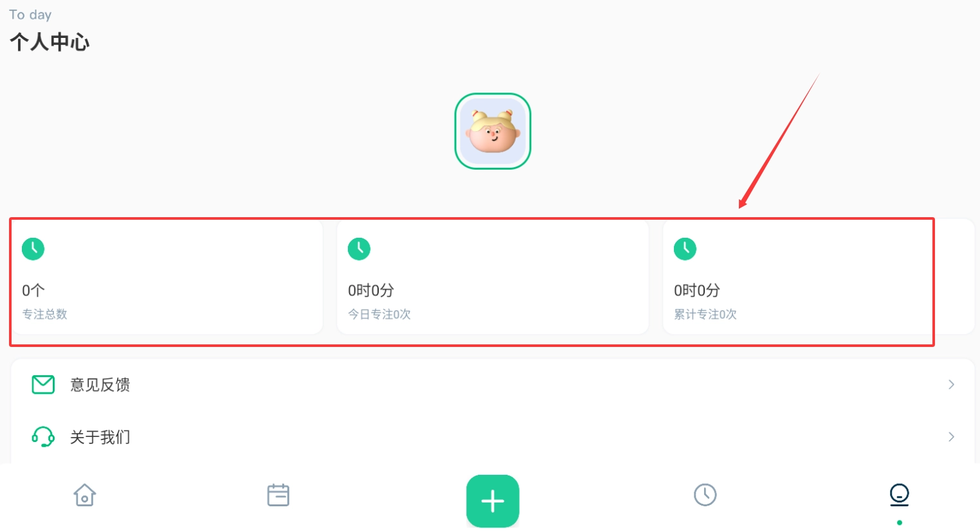980x532 pixels.
Task: Expand the 意见反馈 chevron arrow
Action: coord(951,385)
